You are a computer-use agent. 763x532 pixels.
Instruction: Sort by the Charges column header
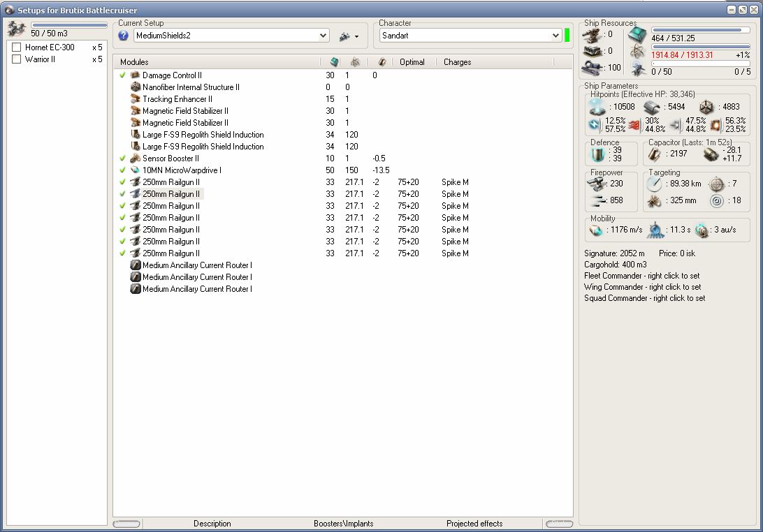tap(457, 61)
